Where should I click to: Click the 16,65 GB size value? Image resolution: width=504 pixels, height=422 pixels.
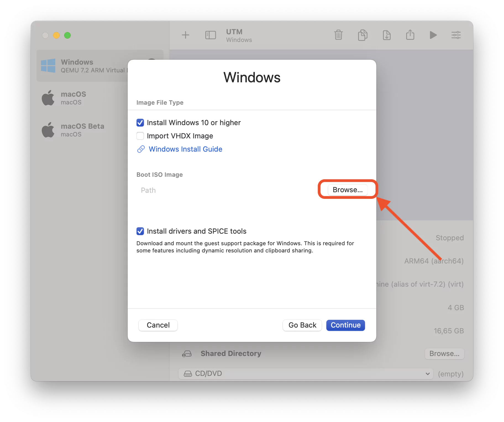pyautogui.click(x=449, y=331)
